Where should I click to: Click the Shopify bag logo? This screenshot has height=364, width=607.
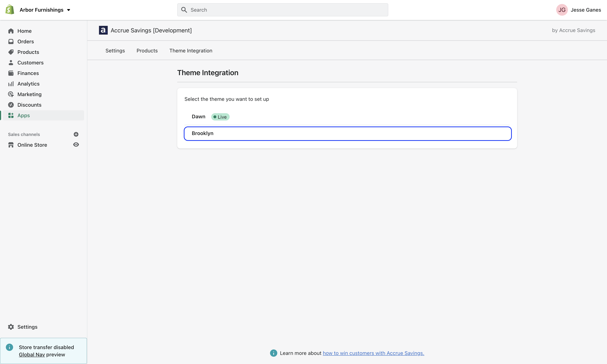pos(10,10)
